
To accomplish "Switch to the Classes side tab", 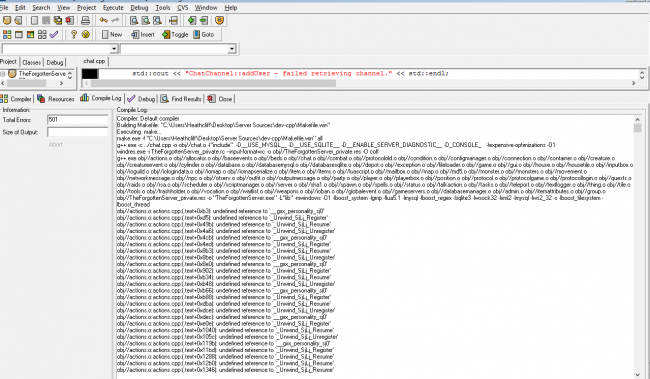I will [32, 62].
